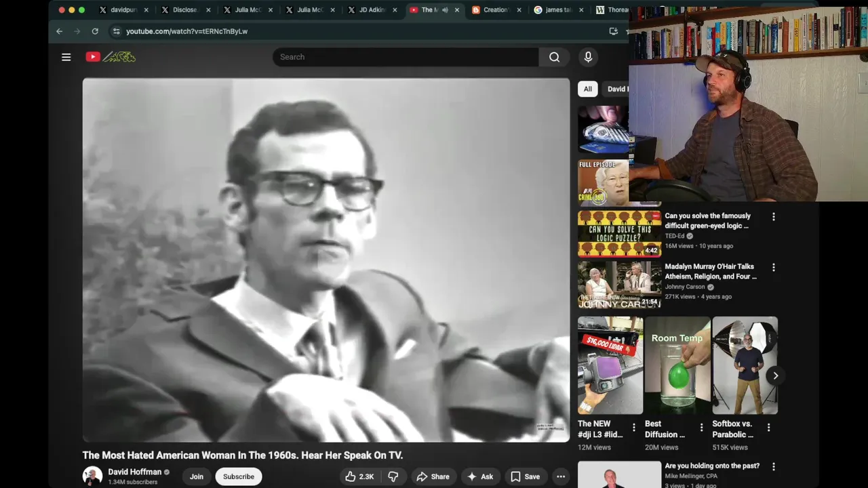The image size is (868, 488).
Task: Open the $16,000 LiDAR short thumbnail
Action: (610, 365)
